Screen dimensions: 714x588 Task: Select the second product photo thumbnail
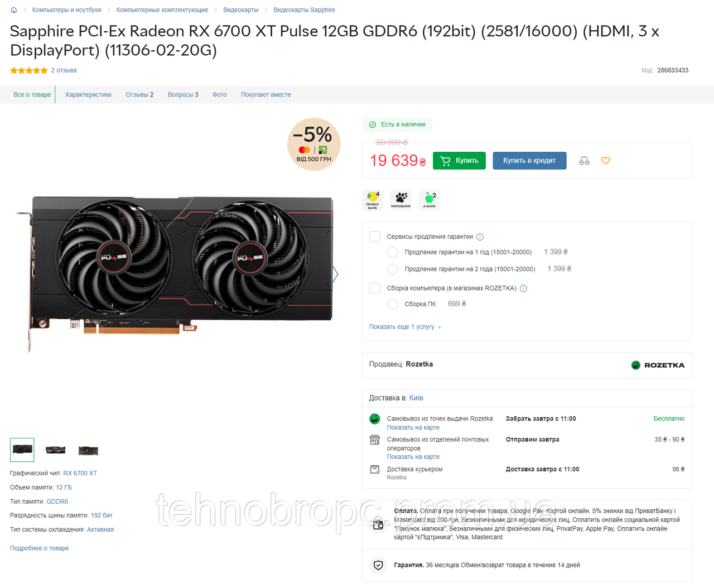pyautogui.click(x=55, y=450)
